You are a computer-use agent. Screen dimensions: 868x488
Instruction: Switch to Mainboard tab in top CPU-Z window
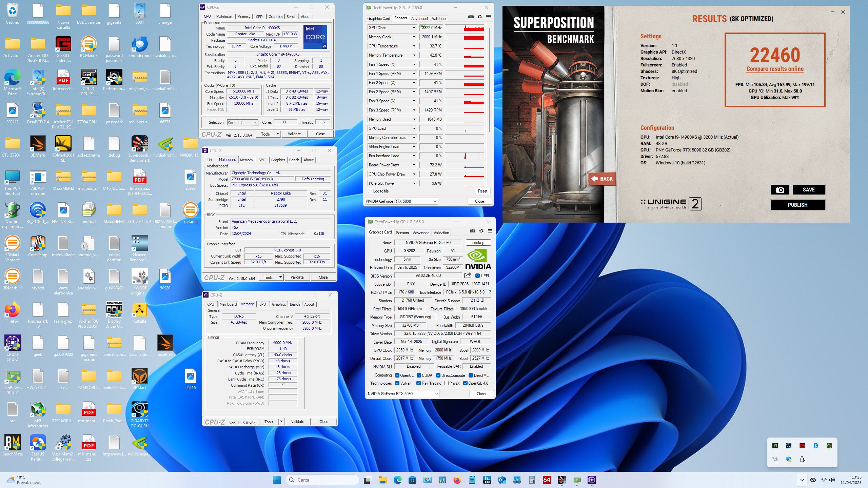pos(225,17)
